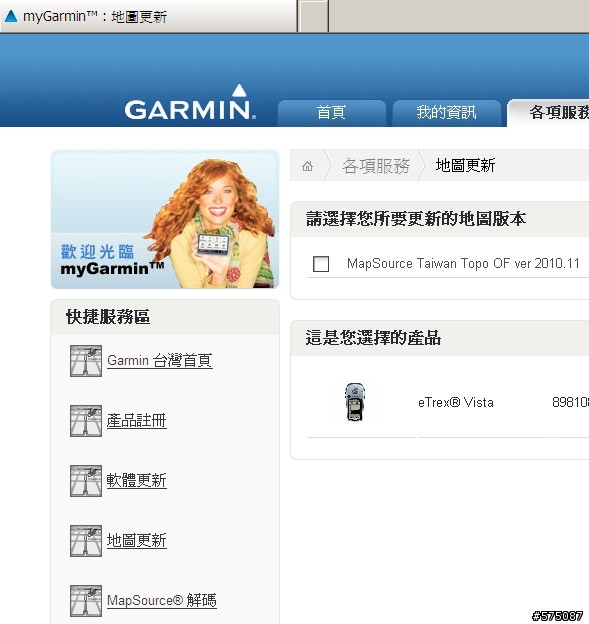Image resolution: width=589 pixels, height=624 pixels.
Task: Click the blue triangle browser tab favicon
Action: (11, 16)
